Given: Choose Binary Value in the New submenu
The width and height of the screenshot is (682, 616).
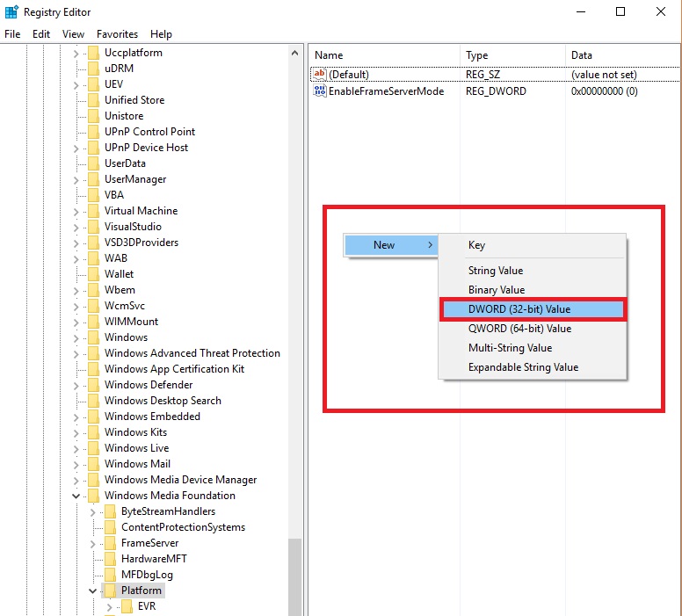Looking at the screenshot, I should [x=533, y=290].
